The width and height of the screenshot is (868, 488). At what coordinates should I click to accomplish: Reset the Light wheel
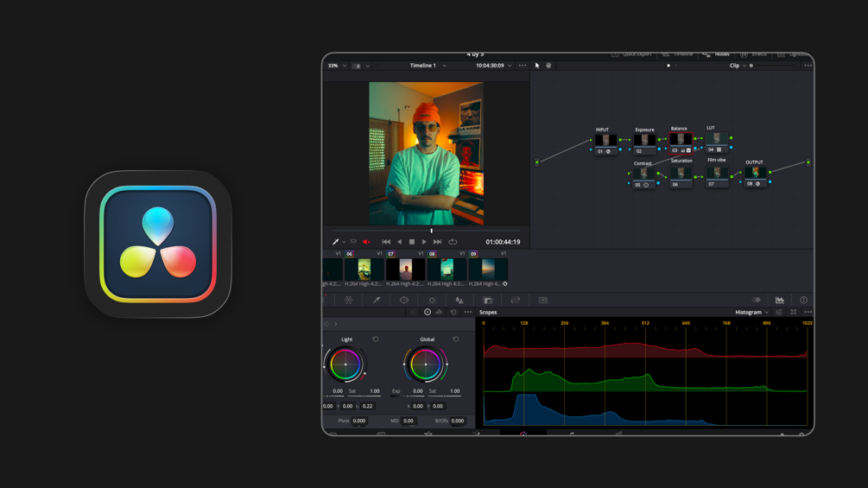click(376, 339)
